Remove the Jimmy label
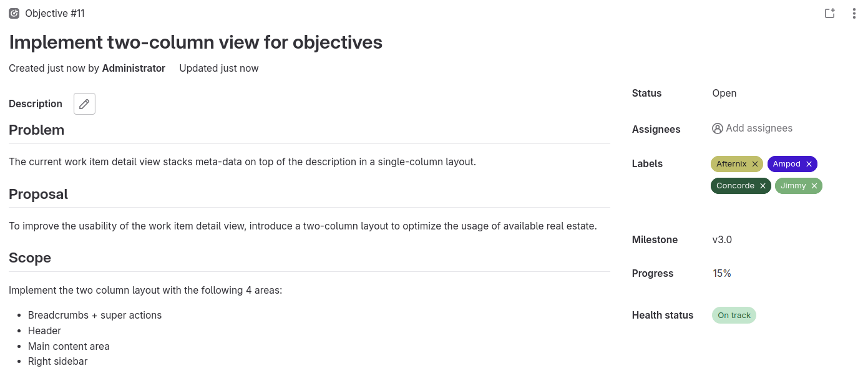Image resolution: width=868 pixels, height=376 pixels. tap(814, 186)
